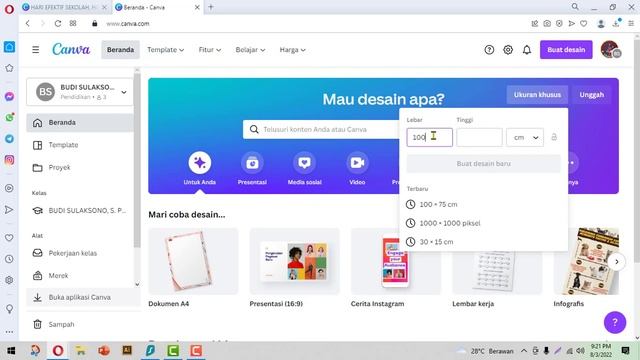This screenshot has height=360, width=640.
Task: Select the Video category icon
Action: click(x=357, y=163)
